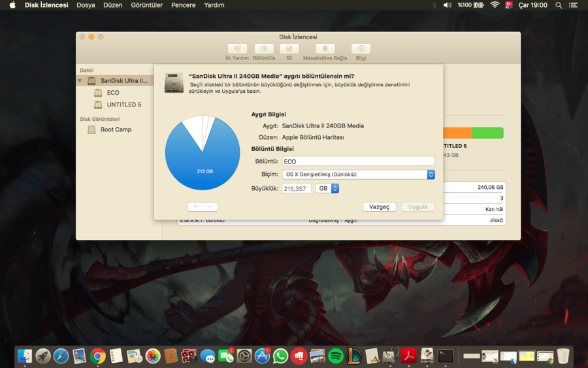
Task: Click the Sil (Erase) toolbar icon
Action: 289,49
